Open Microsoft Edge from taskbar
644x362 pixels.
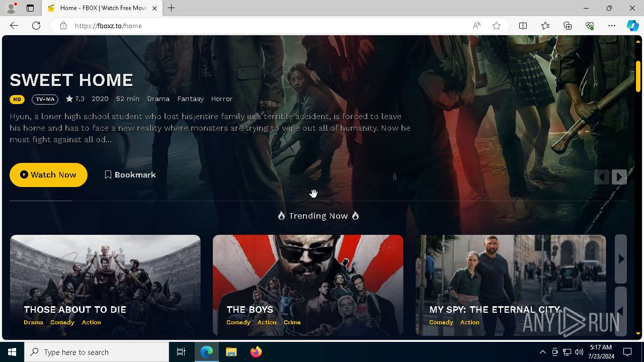click(207, 352)
